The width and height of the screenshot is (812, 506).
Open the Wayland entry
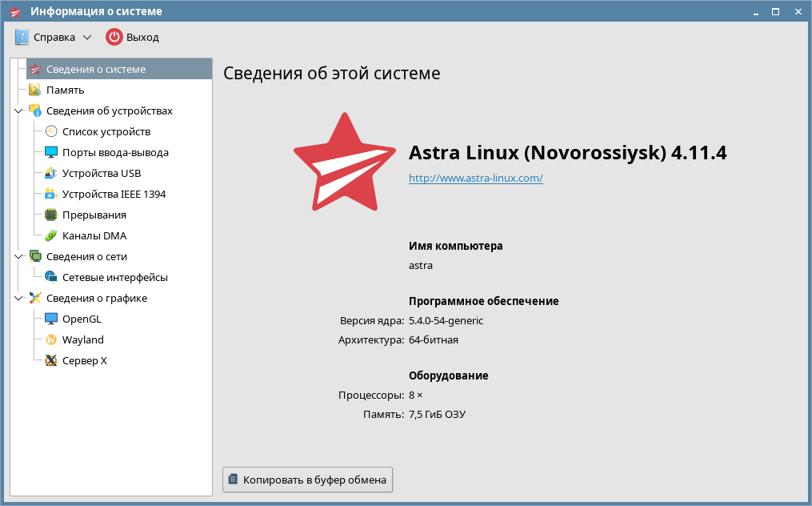pyautogui.click(x=83, y=339)
